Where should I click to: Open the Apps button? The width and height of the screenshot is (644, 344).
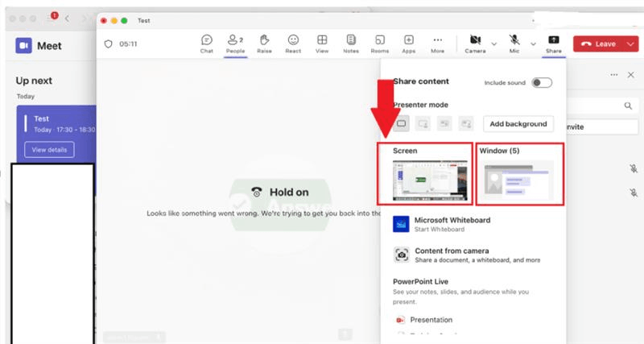pyautogui.click(x=409, y=44)
